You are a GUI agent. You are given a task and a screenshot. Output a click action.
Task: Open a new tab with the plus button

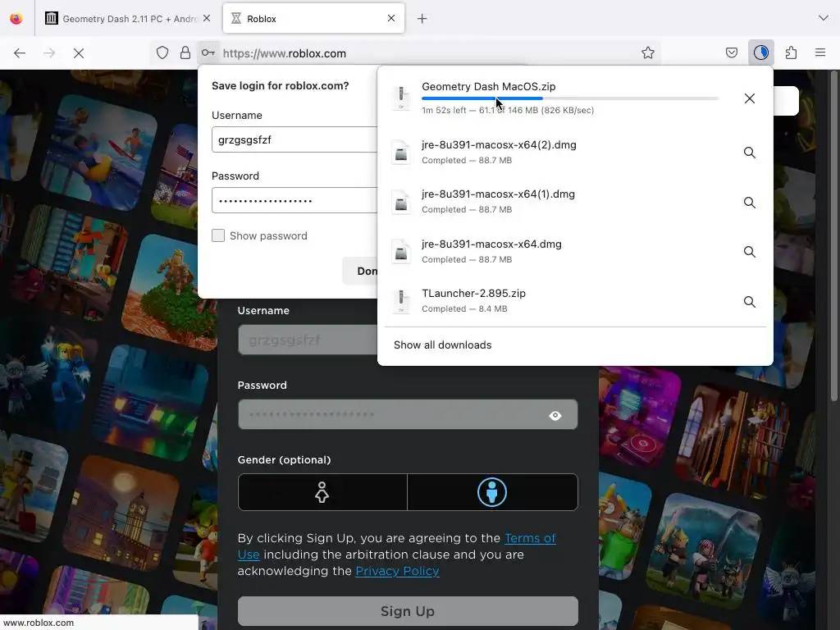point(422,19)
